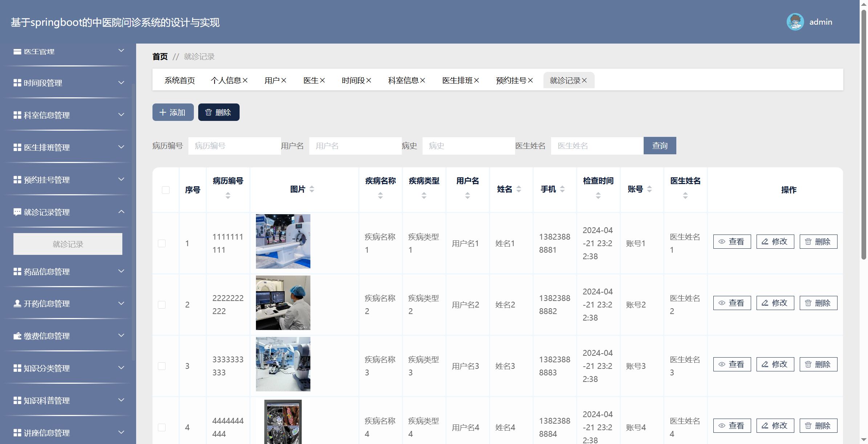Check the checkbox for row 3
The height and width of the screenshot is (444, 868).
[162, 366]
